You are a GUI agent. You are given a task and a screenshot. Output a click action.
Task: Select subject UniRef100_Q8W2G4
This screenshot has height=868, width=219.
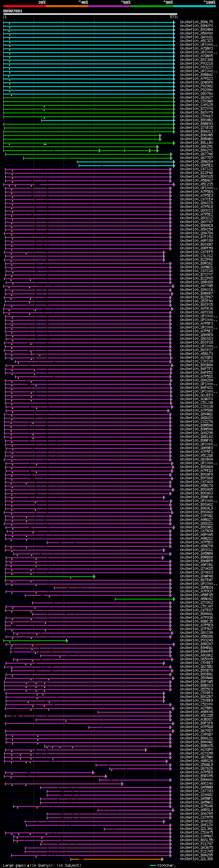click(196, 162)
